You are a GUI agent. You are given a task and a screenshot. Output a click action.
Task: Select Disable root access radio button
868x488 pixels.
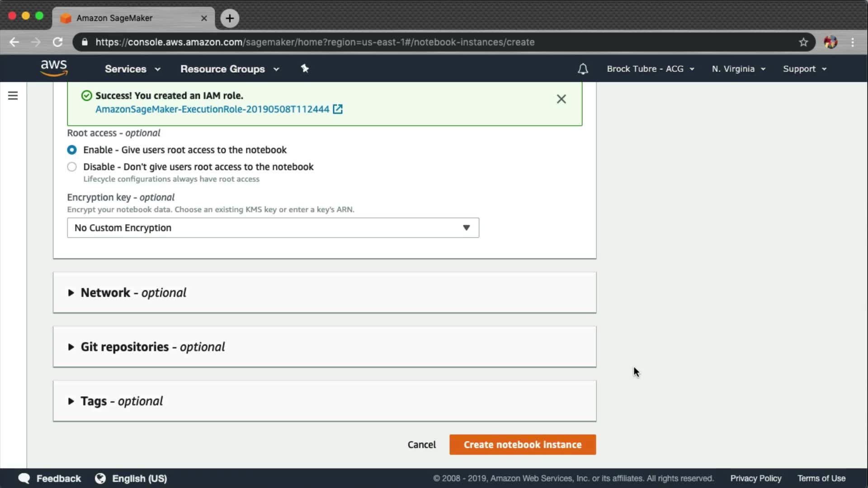(x=72, y=167)
